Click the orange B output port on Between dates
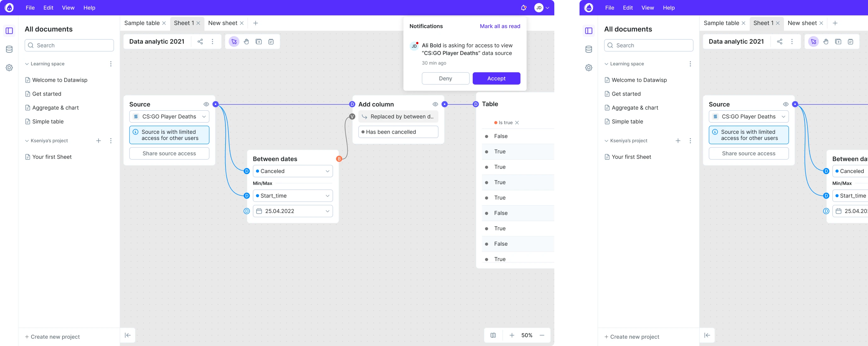This screenshot has height=346, width=868. 339,159
